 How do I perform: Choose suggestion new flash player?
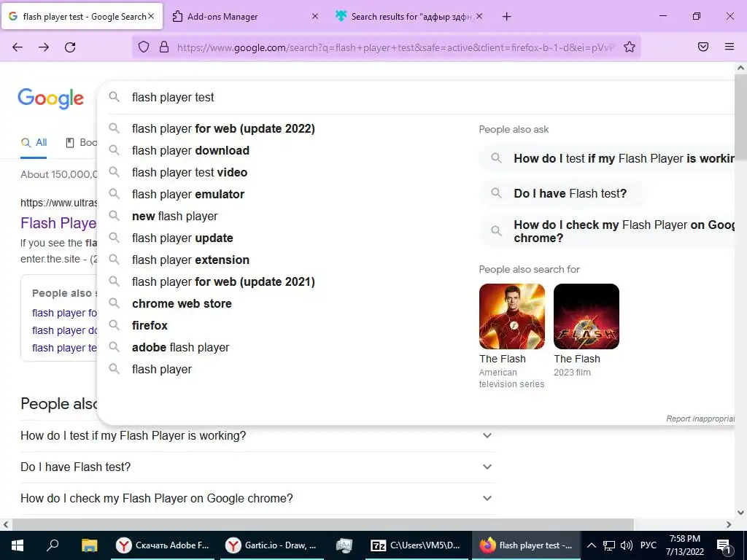pos(175,216)
